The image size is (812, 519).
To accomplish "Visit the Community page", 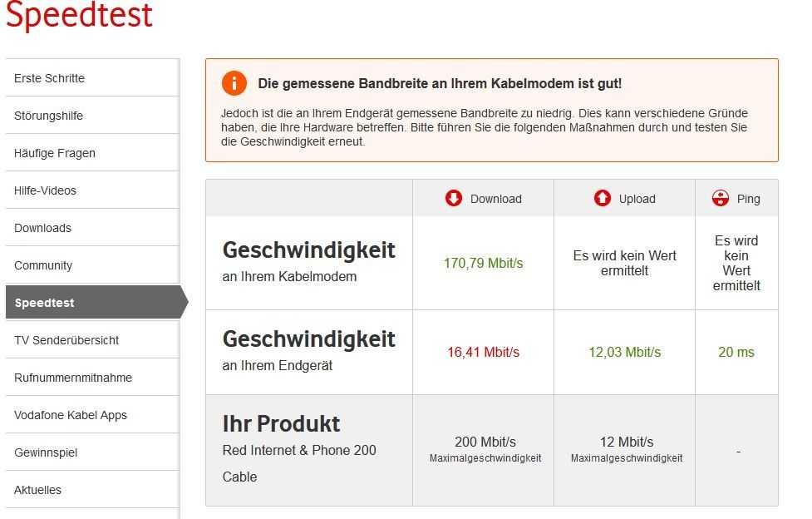I will click(92, 265).
